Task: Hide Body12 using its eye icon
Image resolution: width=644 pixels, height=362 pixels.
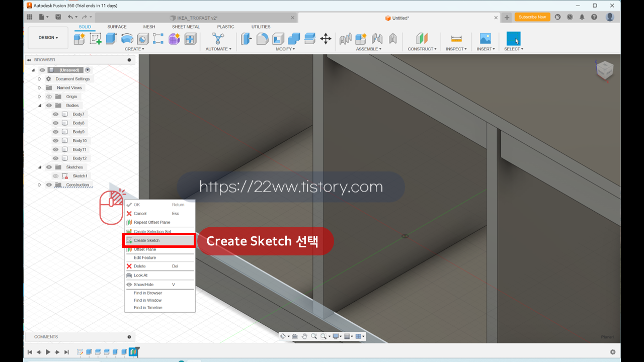Action: pos(55,158)
